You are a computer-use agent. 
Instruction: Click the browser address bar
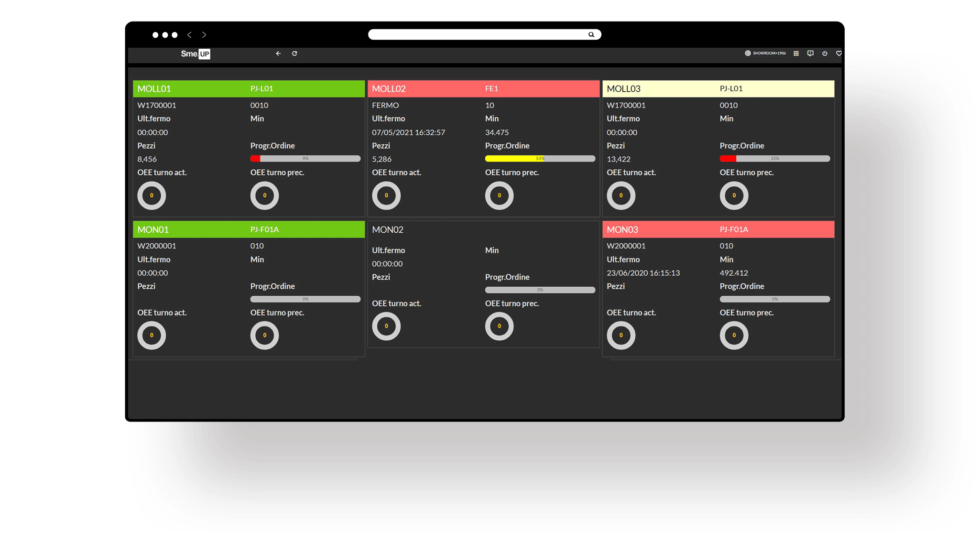pyautogui.click(x=478, y=34)
